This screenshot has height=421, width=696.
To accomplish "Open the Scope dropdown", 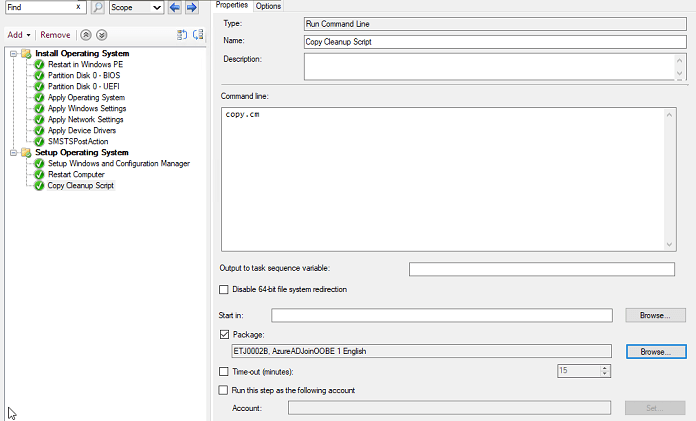I will (136, 7).
